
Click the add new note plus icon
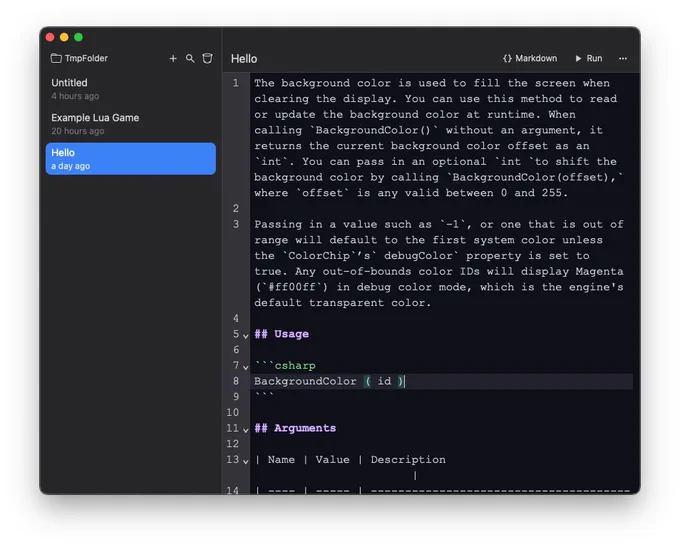[x=173, y=59]
